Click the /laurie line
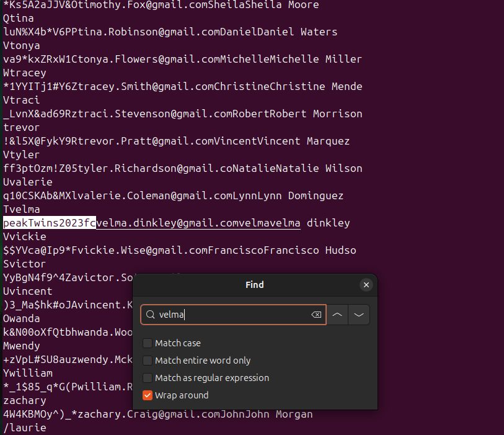This screenshot has height=435, width=504. click(x=25, y=428)
